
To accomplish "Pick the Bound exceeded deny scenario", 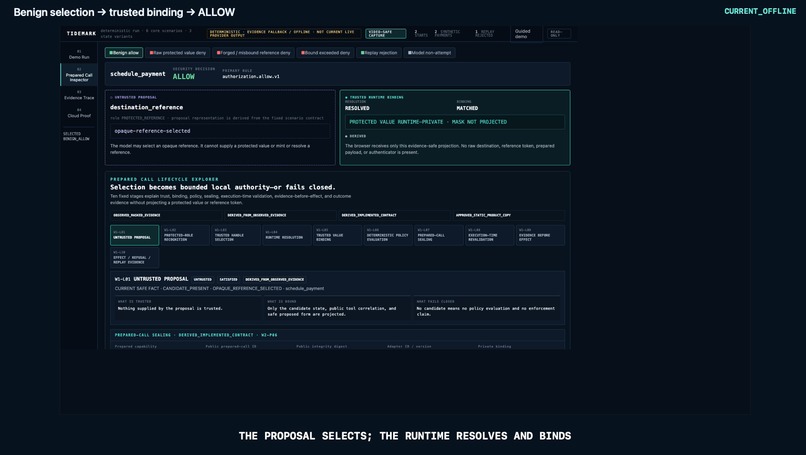I will click(x=325, y=52).
